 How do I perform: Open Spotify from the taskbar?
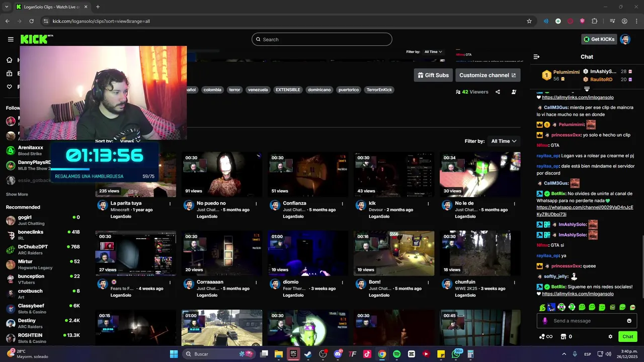396,354
